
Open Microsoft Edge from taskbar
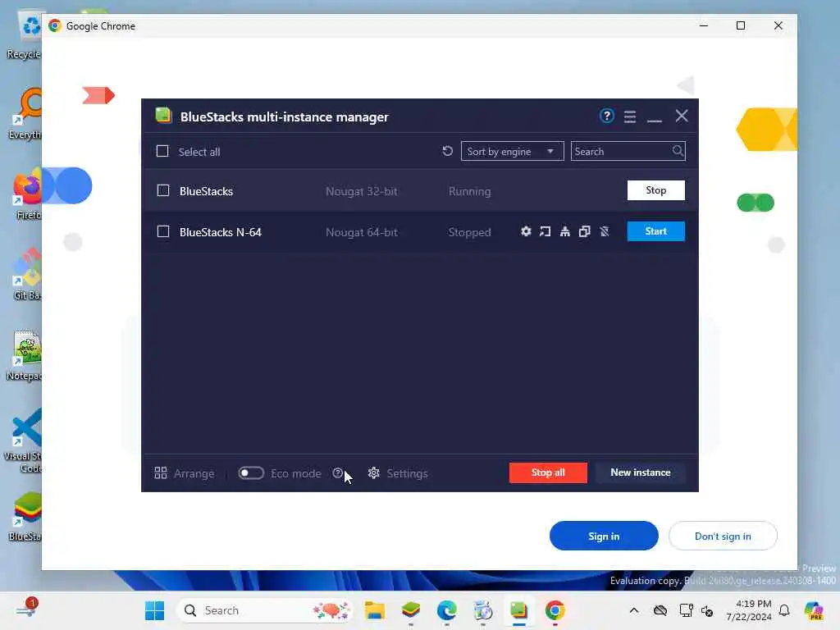447,610
